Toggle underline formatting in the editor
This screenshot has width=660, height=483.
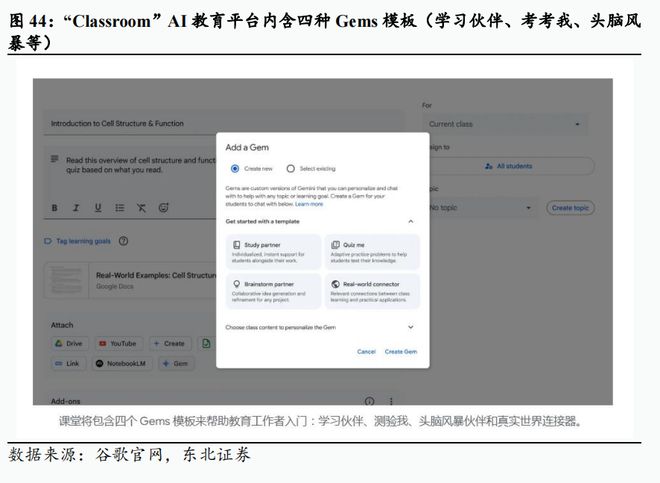(98, 208)
